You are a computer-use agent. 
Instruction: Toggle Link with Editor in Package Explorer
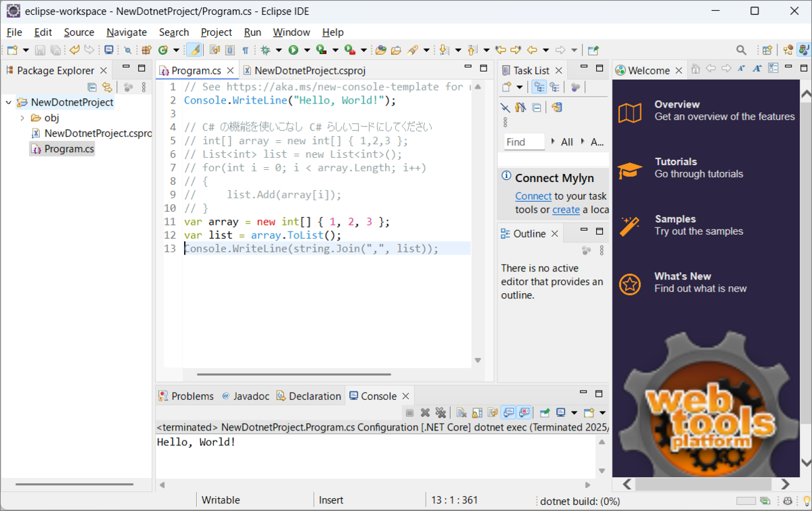[x=107, y=87]
